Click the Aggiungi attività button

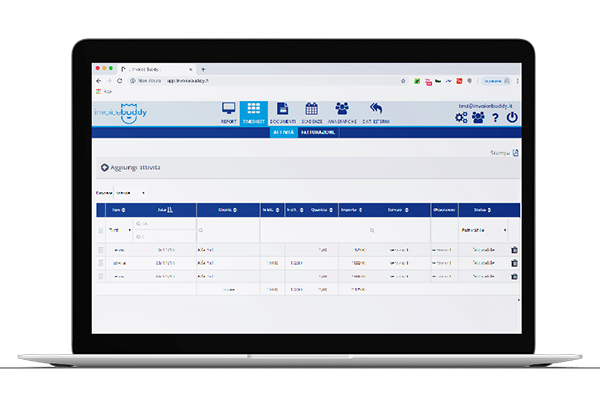click(130, 167)
